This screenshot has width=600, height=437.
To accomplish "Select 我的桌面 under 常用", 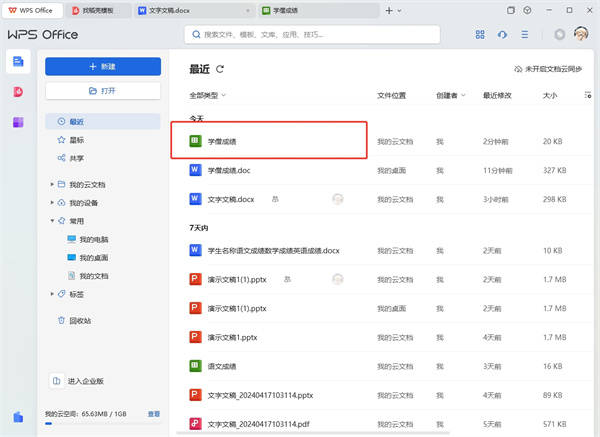I will pyautogui.click(x=88, y=258).
